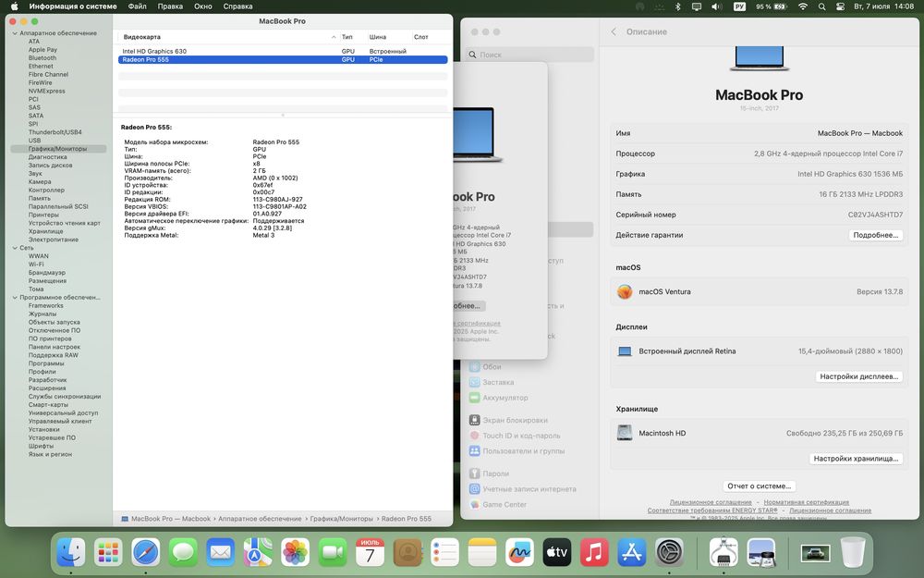This screenshot has height=578, width=924.
Task: Click Графика/Мониторы in bottom path bar
Action: pyautogui.click(x=342, y=519)
